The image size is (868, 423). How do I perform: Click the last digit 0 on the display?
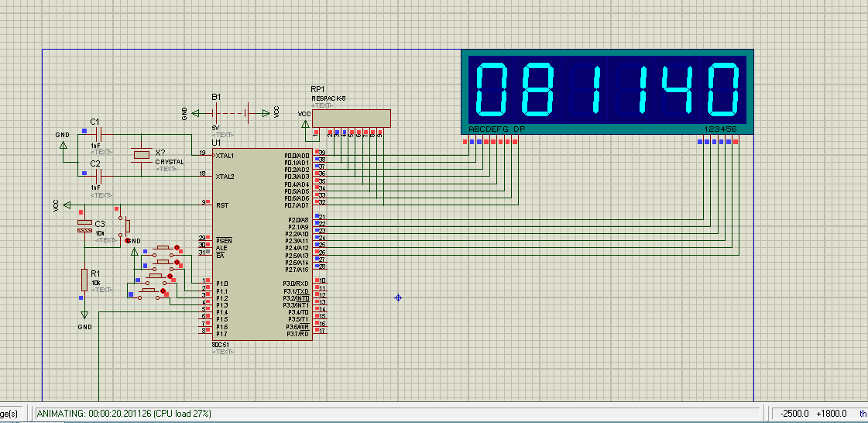[x=724, y=90]
